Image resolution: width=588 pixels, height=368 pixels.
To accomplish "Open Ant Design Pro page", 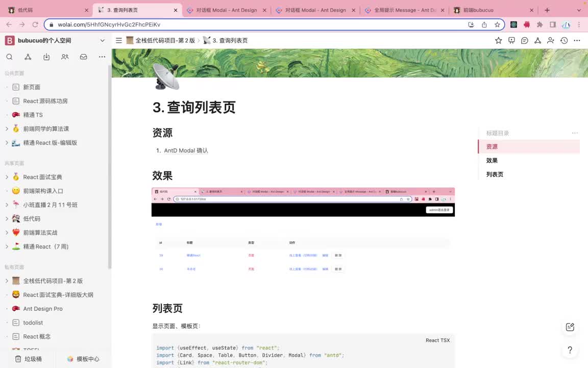I will [43, 309].
